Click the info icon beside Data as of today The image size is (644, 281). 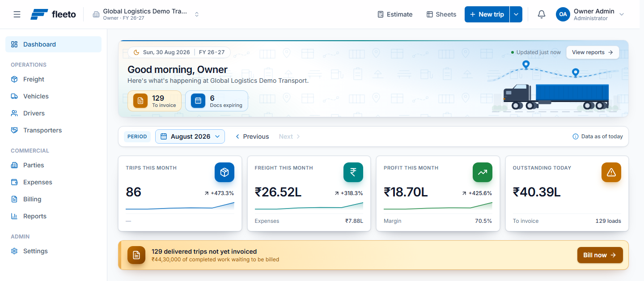576,136
